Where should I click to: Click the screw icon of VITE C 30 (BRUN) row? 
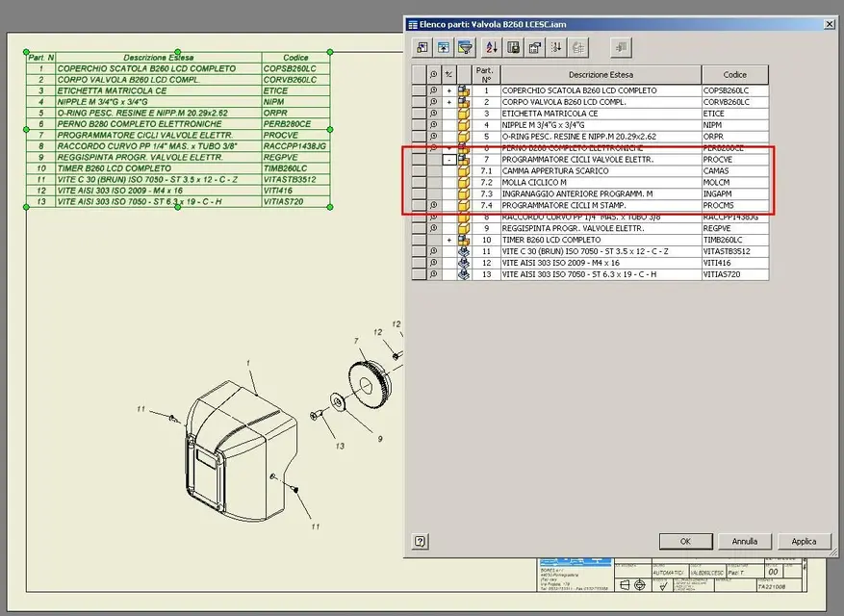[464, 251]
